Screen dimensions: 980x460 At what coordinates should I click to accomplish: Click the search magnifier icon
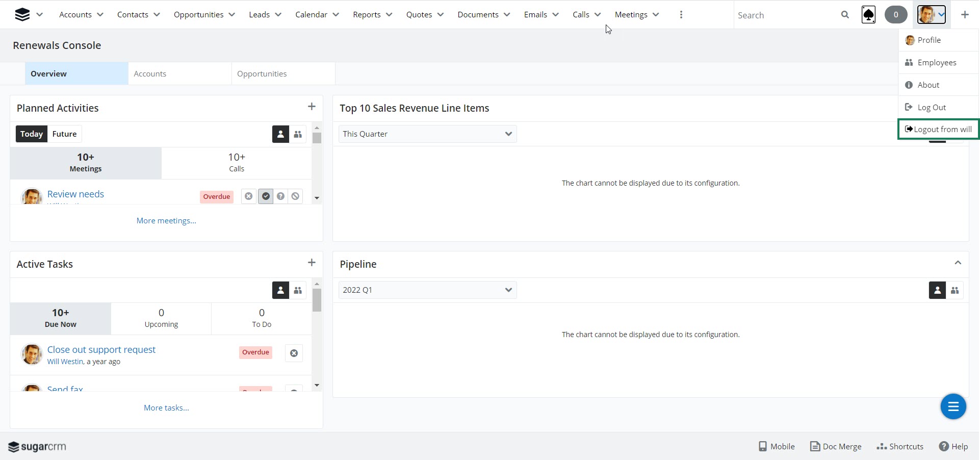[845, 15]
